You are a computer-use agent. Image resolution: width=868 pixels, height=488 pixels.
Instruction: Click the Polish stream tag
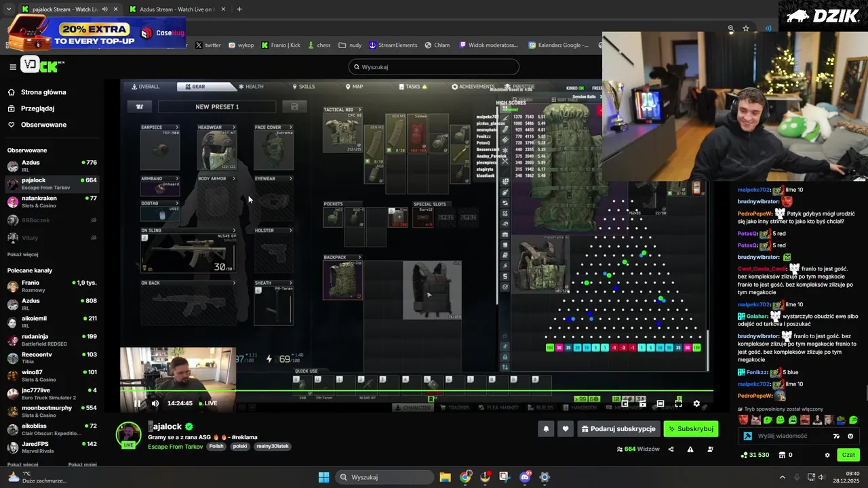(216, 447)
